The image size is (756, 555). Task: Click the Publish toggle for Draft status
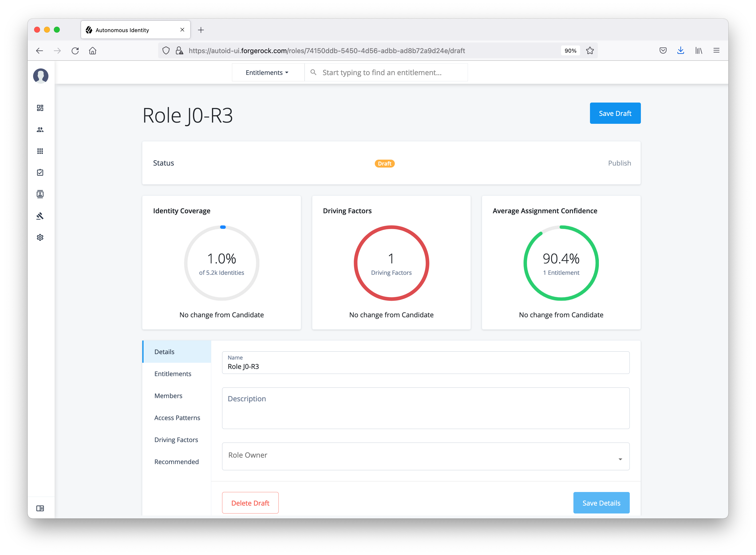pyautogui.click(x=619, y=163)
